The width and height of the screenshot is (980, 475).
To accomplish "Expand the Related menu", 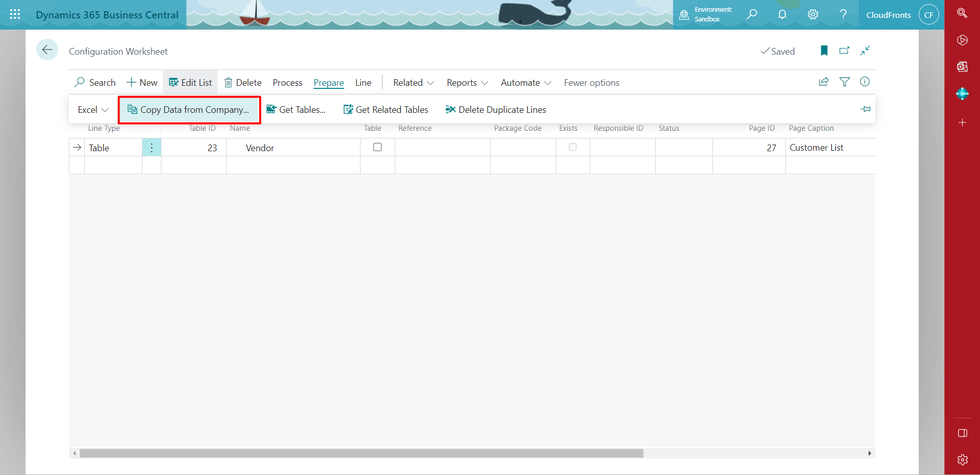I will (x=413, y=83).
